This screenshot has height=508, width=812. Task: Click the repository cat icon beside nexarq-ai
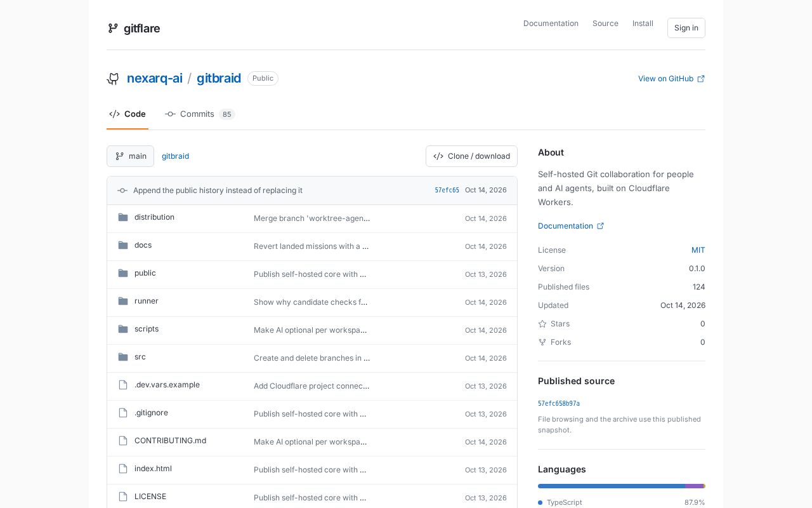(113, 79)
